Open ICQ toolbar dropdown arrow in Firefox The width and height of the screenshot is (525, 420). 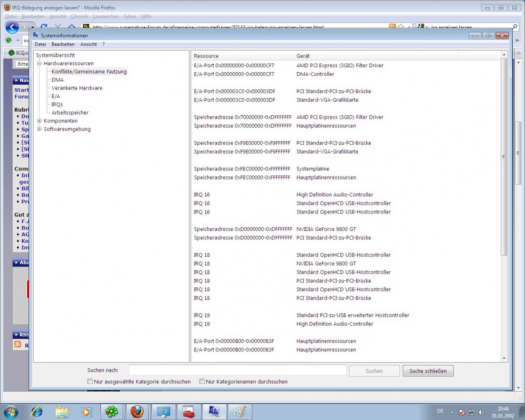click(x=18, y=41)
